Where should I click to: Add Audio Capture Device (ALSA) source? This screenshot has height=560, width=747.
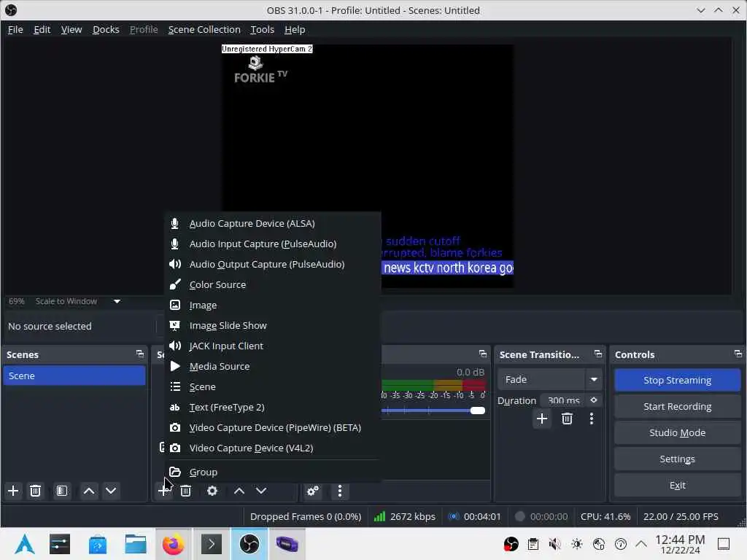click(273, 223)
